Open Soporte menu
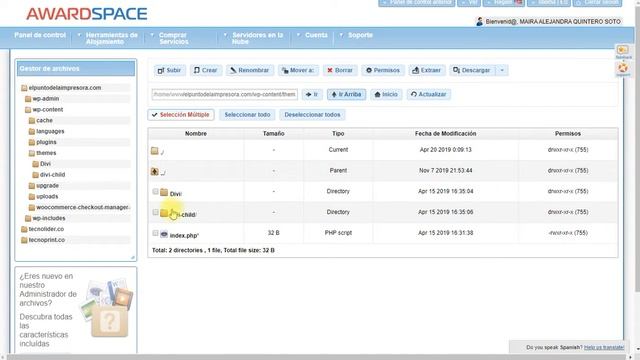Image resolution: width=640 pixels, height=360 pixels. pyautogui.click(x=360, y=35)
